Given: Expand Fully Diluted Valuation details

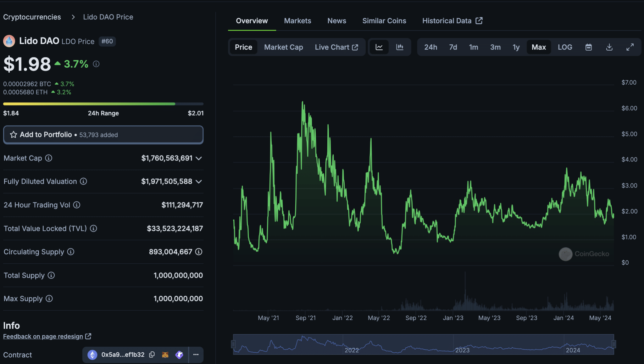Looking at the screenshot, I should coord(198,182).
